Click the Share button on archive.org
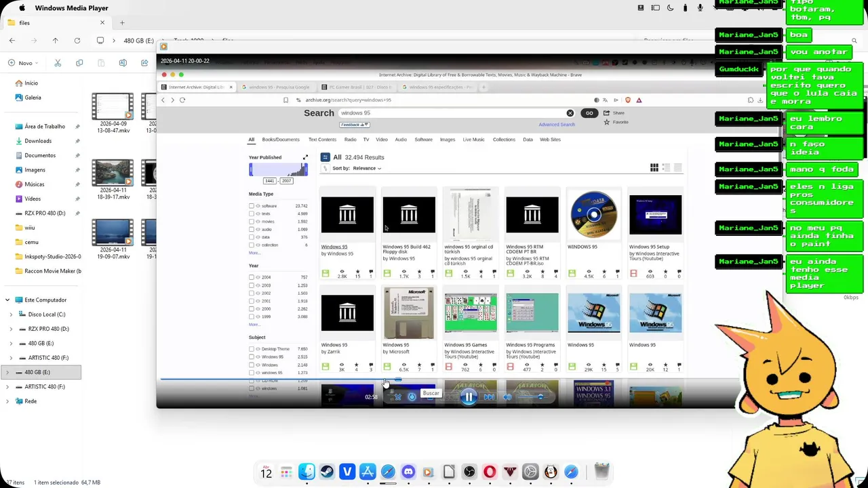The image size is (868, 488). (x=614, y=113)
